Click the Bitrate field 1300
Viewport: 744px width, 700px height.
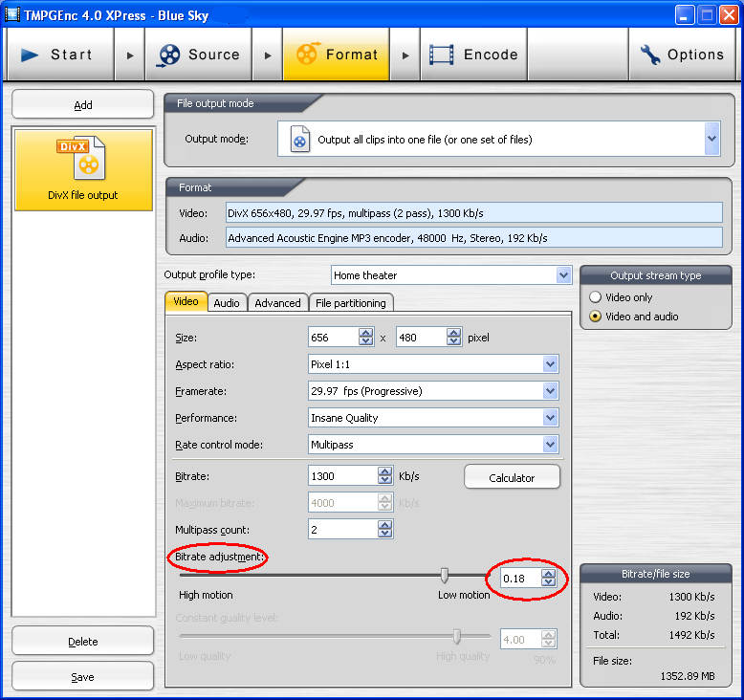343,476
